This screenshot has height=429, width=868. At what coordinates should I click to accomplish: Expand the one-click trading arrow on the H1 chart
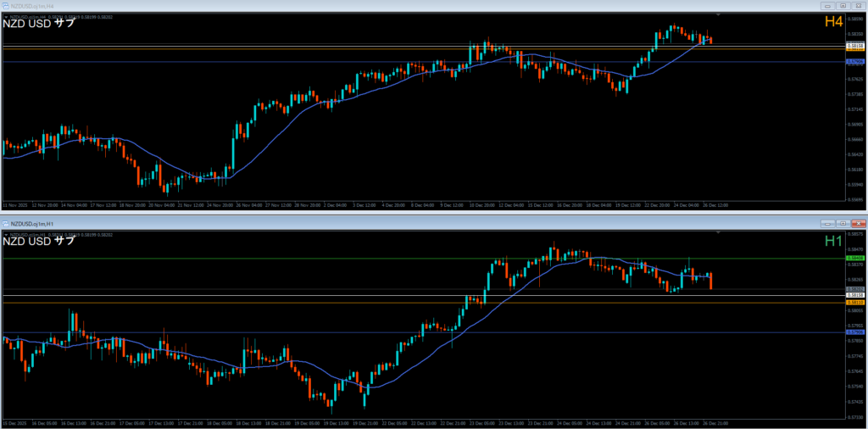5,233
